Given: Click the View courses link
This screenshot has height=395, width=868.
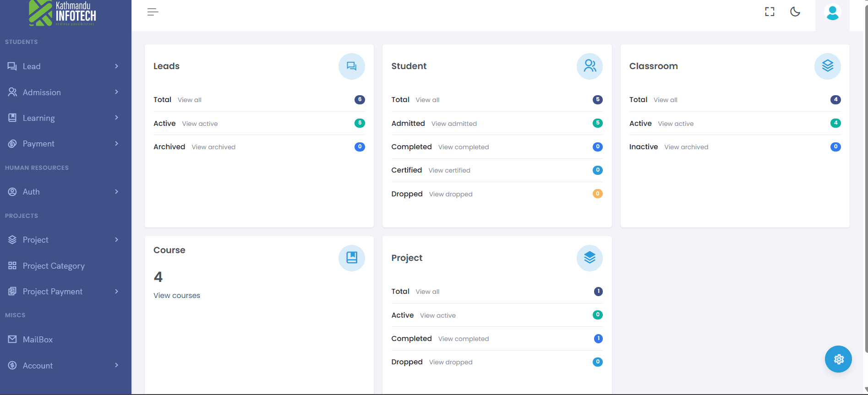Looking at the screenshot, I should click(177, 296).
